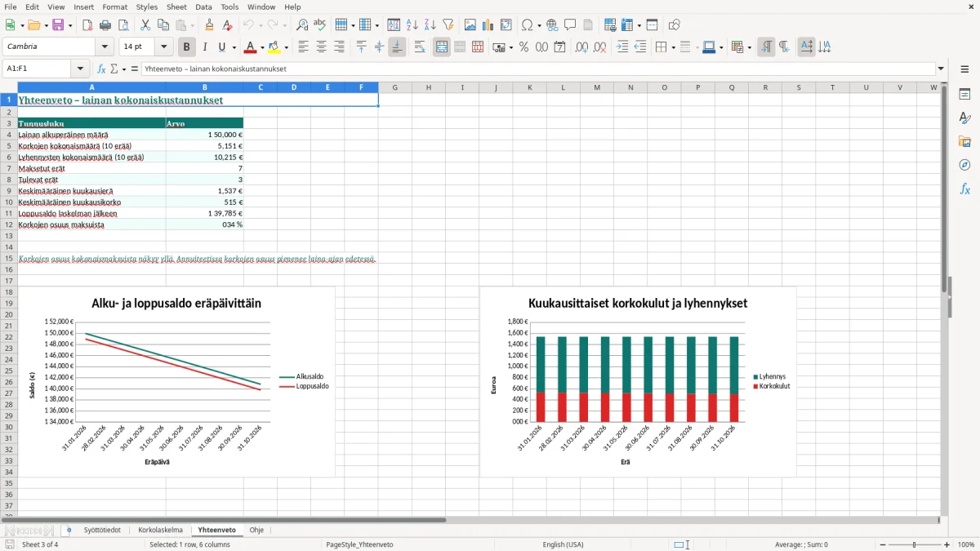Open the Borders dropdown arrow
Viewport: 980px width, 551px height.
[673, 47]
